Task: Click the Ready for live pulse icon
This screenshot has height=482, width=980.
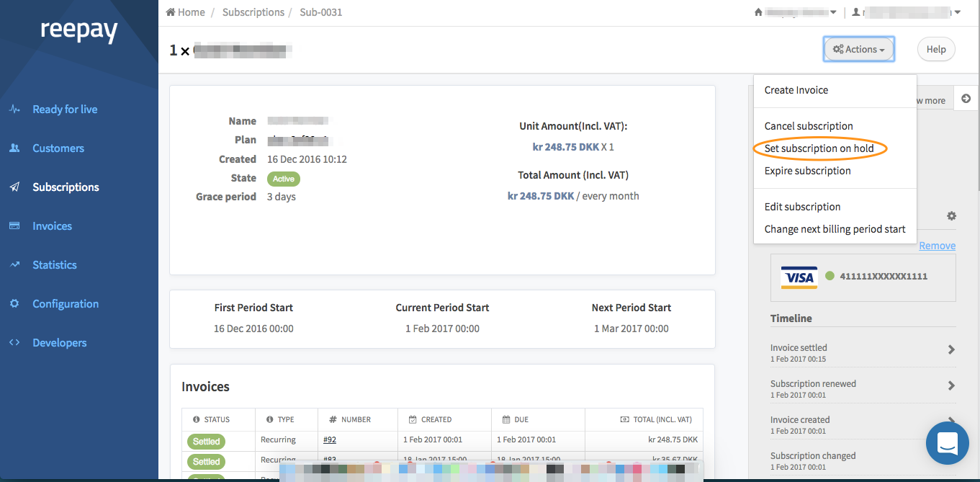Action: [14, 110]
